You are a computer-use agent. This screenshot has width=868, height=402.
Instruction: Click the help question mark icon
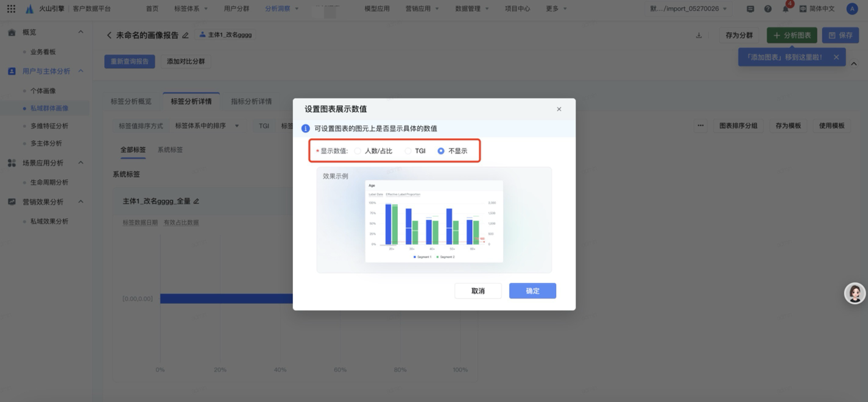767,9
